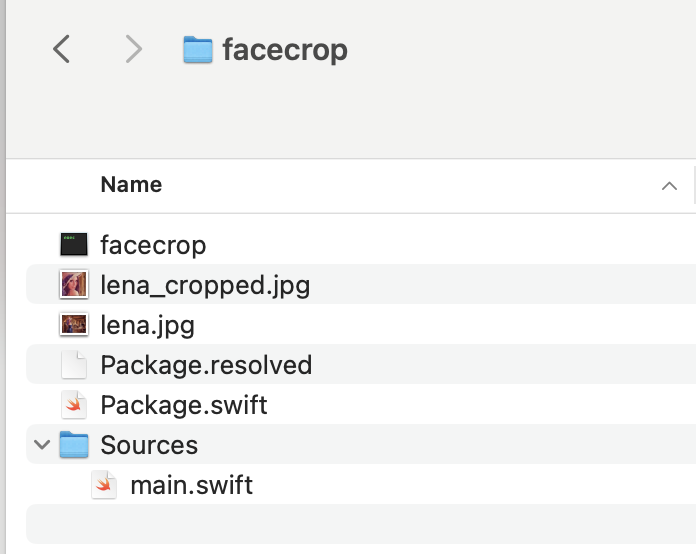The image size is (696, 554).
Task: Select the Package.resolved file name
Action: pyautogui.click(x=206, y=365)
